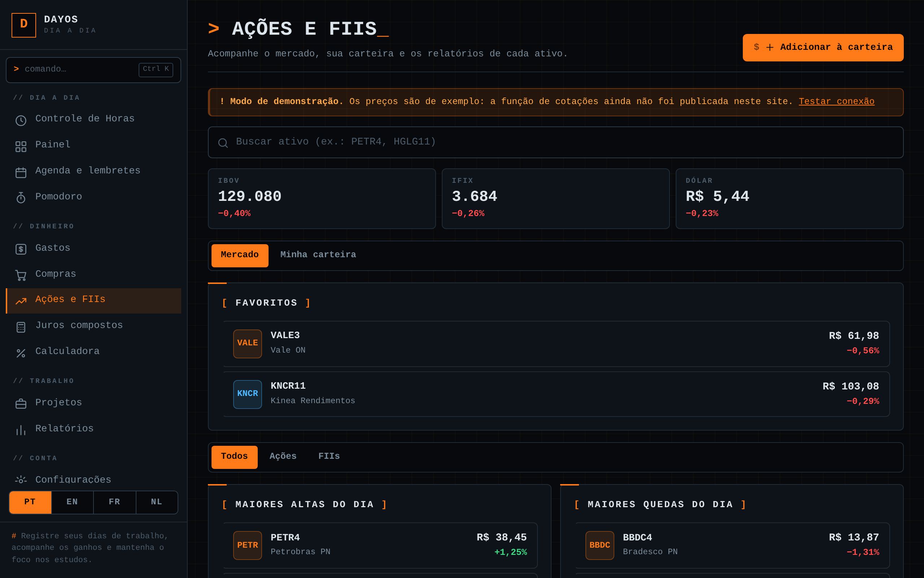Click Adicionar à carteira button

823,48
